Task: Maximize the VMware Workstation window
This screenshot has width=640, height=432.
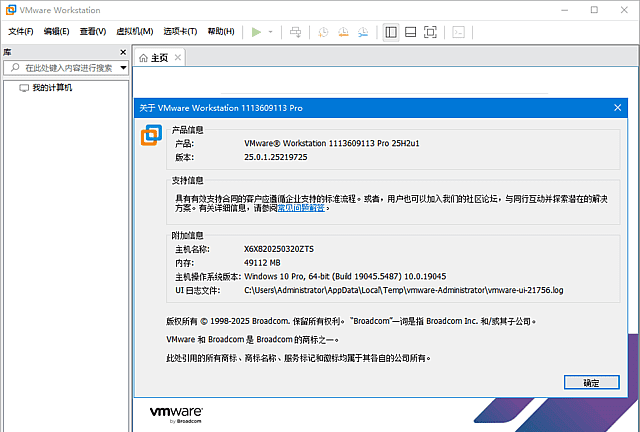Action: pyautogui.click(x=594, y=10)
